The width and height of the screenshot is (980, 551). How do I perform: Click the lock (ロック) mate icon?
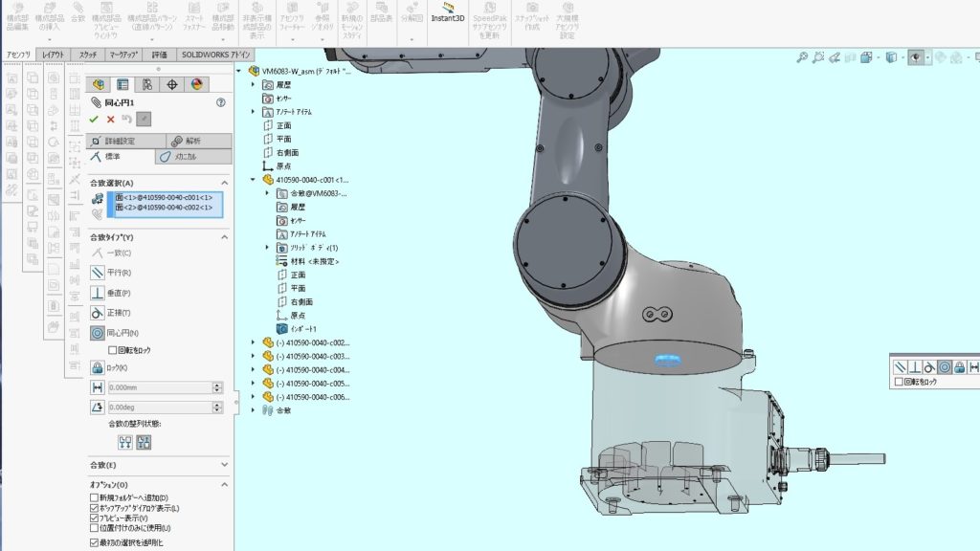click(98, 367)
